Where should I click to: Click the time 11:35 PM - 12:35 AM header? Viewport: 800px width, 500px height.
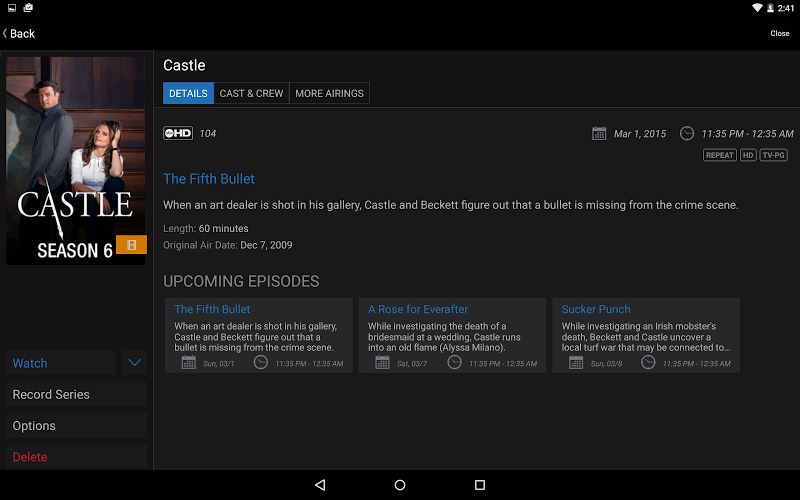tap(747, 134)
